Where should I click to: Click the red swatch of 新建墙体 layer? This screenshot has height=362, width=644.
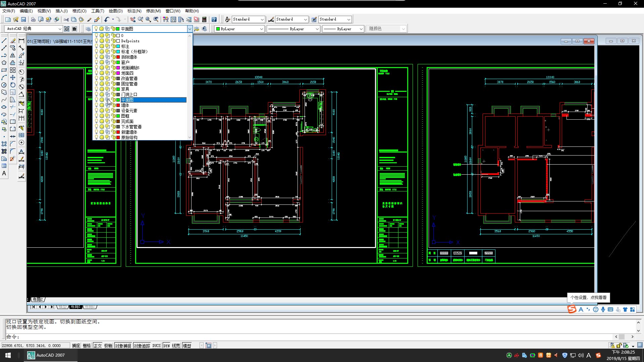point(118,132)
